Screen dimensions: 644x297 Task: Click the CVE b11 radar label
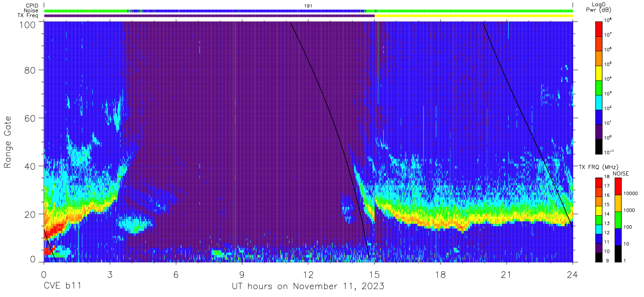tap(61, 287)
